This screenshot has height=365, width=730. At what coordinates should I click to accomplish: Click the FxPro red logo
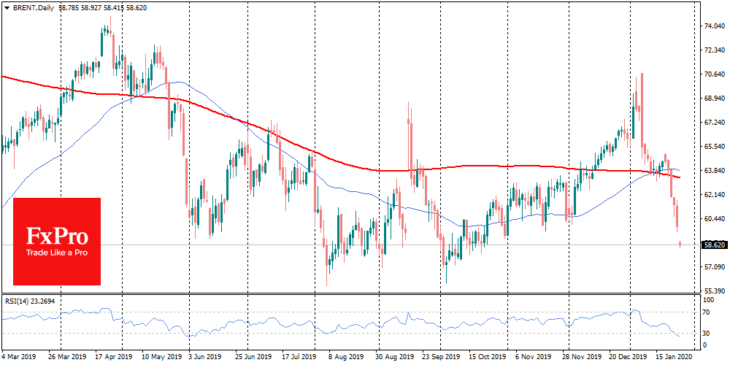pos(57,241)
